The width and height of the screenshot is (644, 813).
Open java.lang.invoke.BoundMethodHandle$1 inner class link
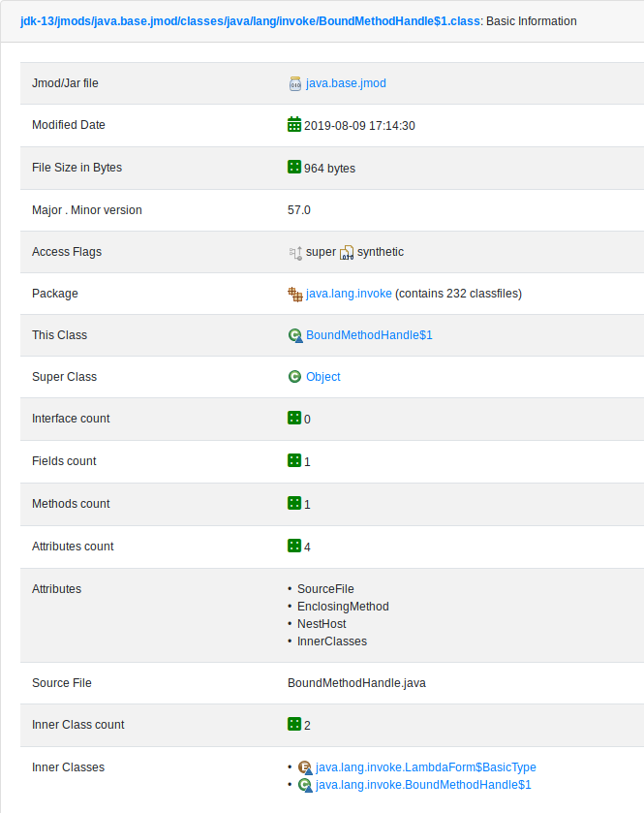click(x=423, y=785)
